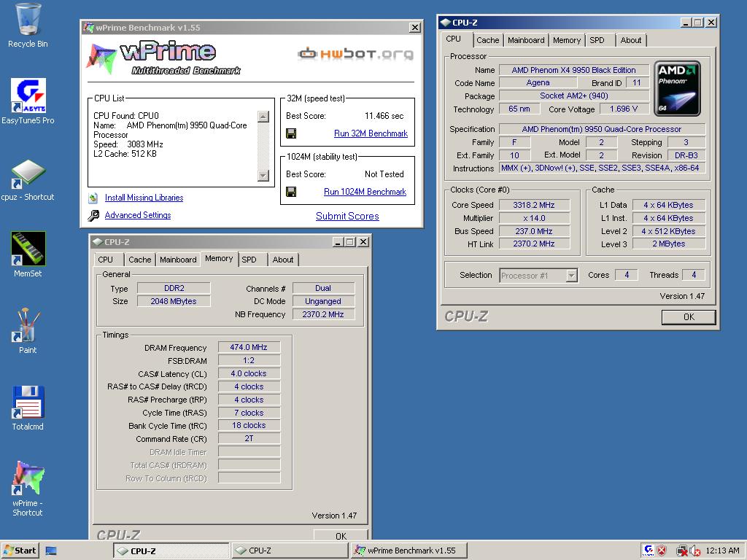Click the Multiplier x 14.0 value

point(533,218)
